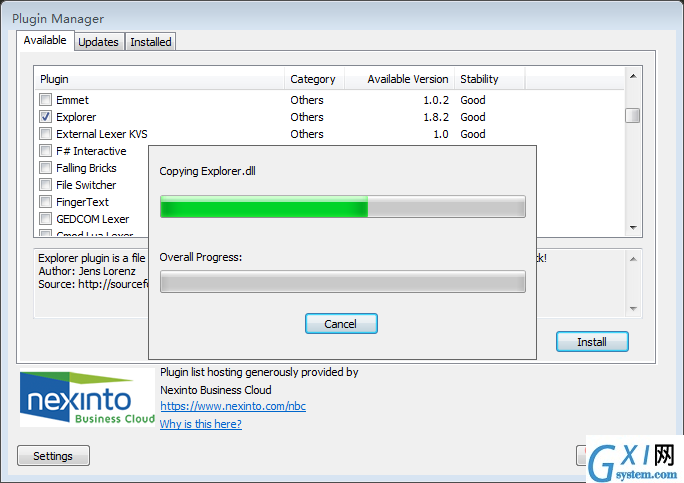Select the F# Interactive row name
Screen dimensions: 684x483
(x=91, y=151)
